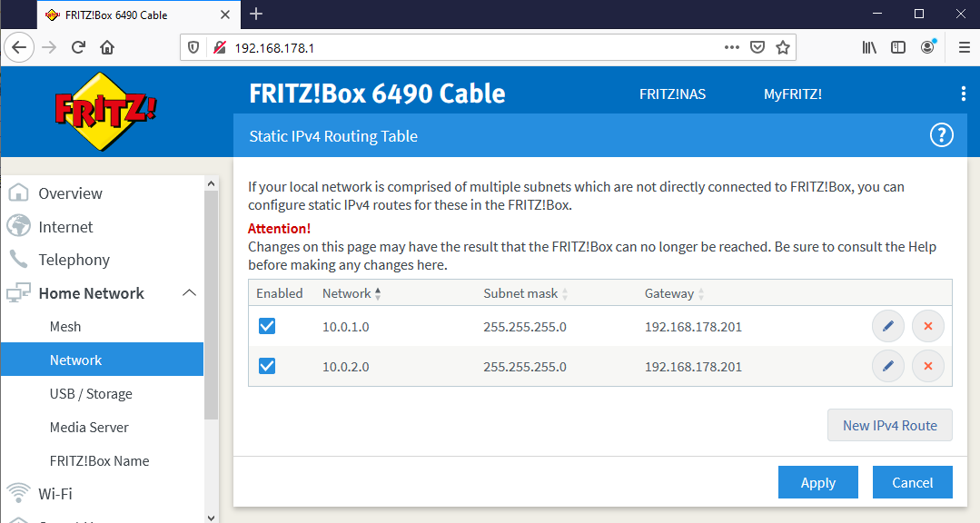Open the help question mark icon

(x=941, y=136)
